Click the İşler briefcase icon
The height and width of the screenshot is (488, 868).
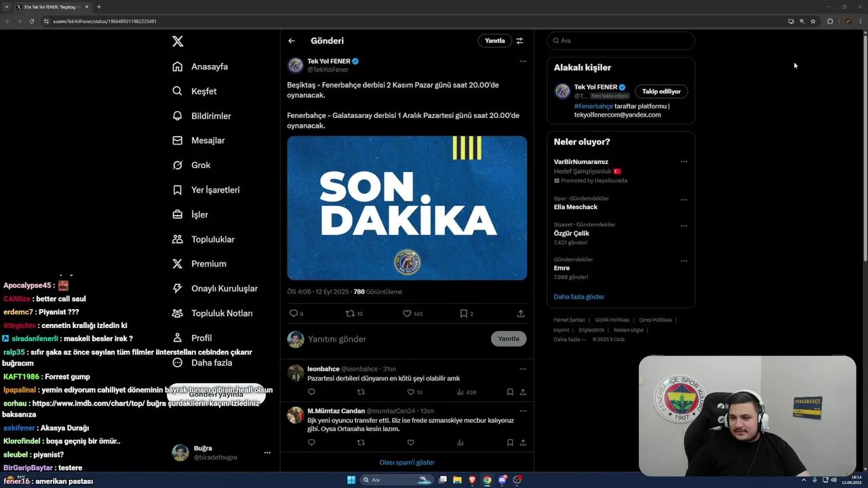coord(178,214)
